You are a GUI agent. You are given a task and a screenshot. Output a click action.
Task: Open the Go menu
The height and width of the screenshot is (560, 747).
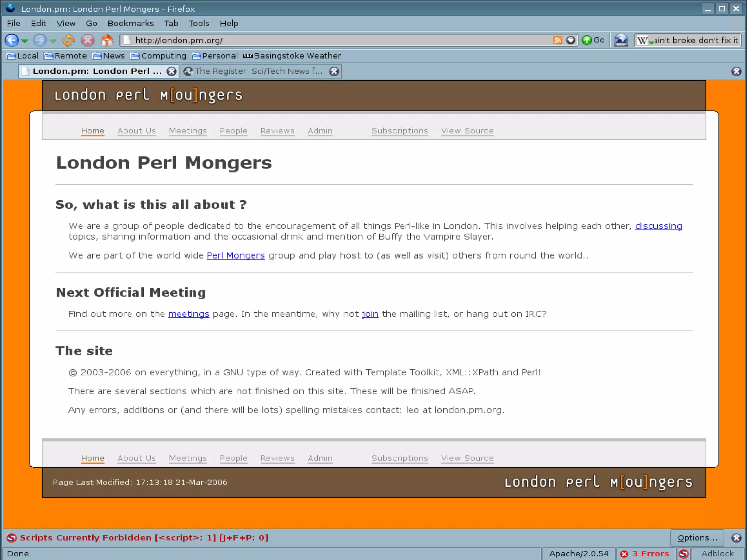click(x=91, y=23)
